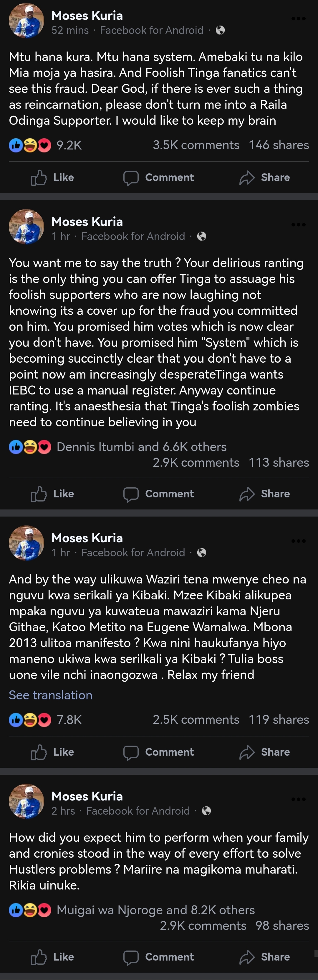Open reactions list showing 9.2K
Image resolution: width=318 pixels, height=980 pixels.
coord(69,145)
